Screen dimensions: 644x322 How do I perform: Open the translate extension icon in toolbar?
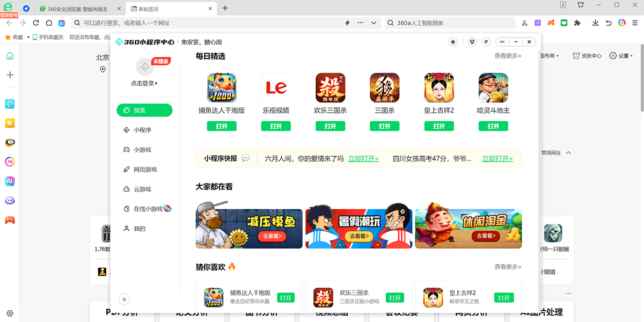coord(538,23)
